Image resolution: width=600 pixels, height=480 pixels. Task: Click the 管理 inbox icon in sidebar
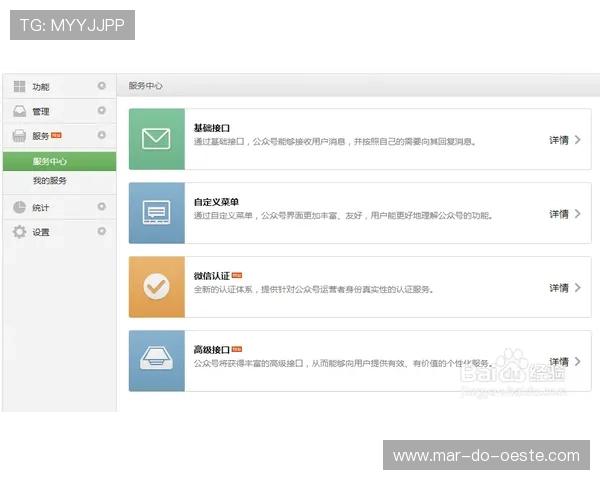pyautogui.click(x=20, y=111)
